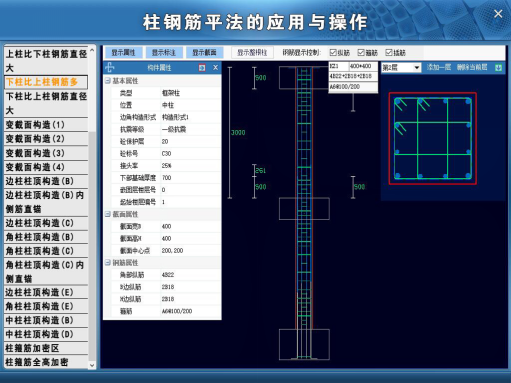Select 角柱柱顶构造(C) in the list
Viewport: 511px width, 383px height.
[x=46, y=251]
